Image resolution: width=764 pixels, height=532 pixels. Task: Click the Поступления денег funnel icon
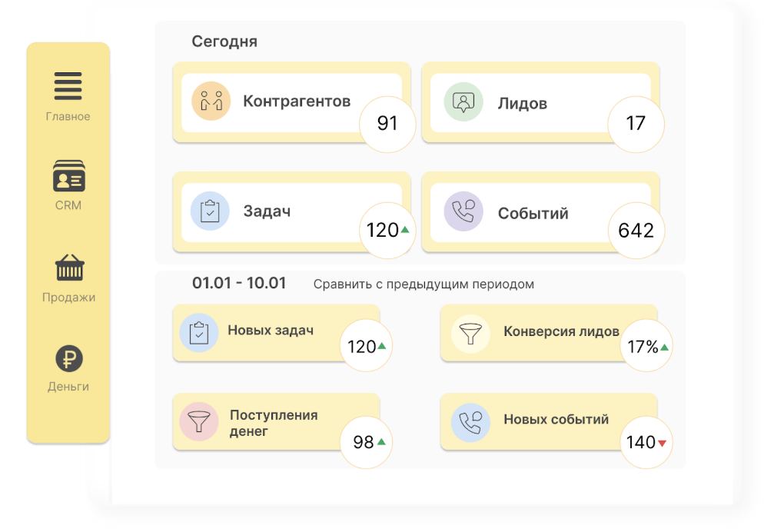point(198,421)
